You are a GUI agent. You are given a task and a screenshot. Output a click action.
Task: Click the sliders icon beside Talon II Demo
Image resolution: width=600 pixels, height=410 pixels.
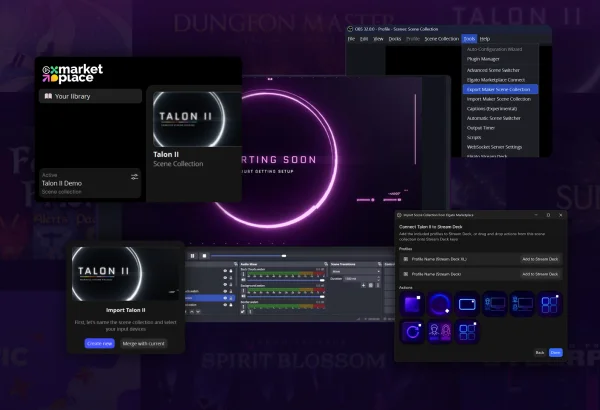pyautogui.click(x=134, y=176)
